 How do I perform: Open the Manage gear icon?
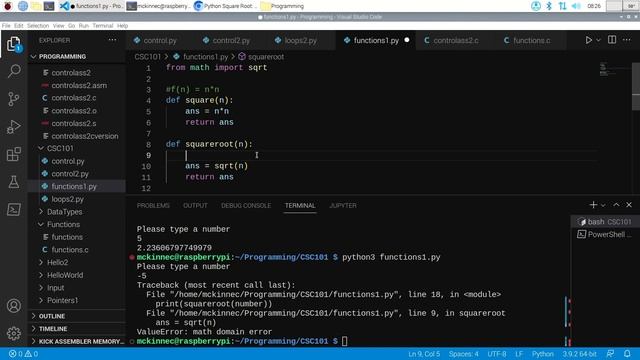(13, 333)
